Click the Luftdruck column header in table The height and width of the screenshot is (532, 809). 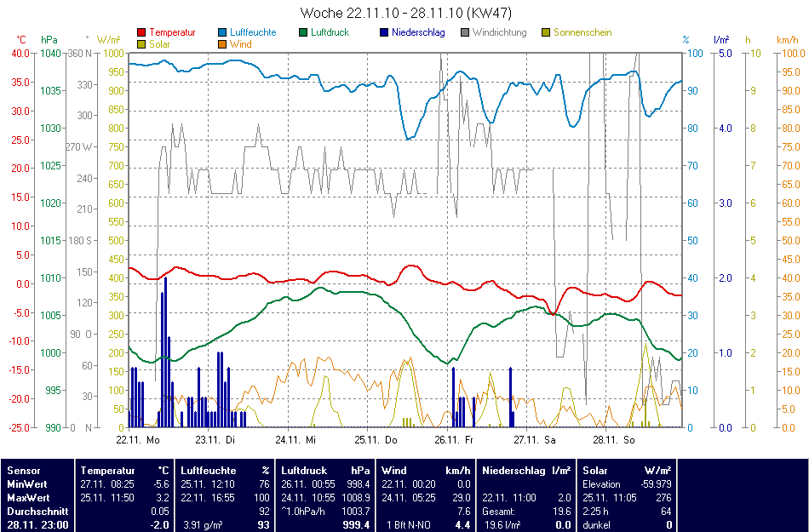pos(304,471)
